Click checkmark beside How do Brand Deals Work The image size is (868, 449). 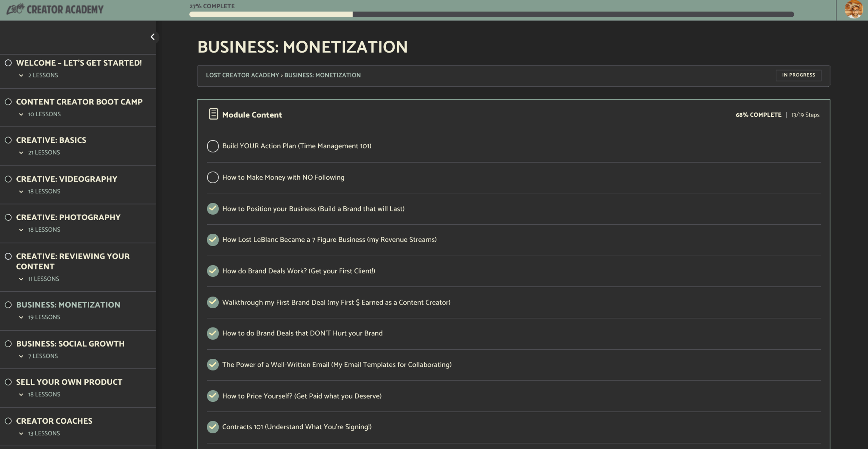click(x=212, y=271)
